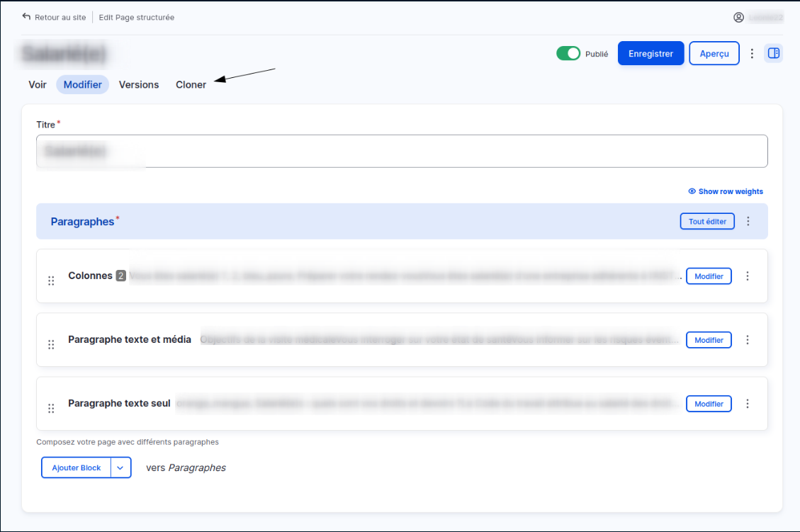Click the Colonnes paragraph label
The width and height of the screenshot is (800, 532).
click(90, 276)
